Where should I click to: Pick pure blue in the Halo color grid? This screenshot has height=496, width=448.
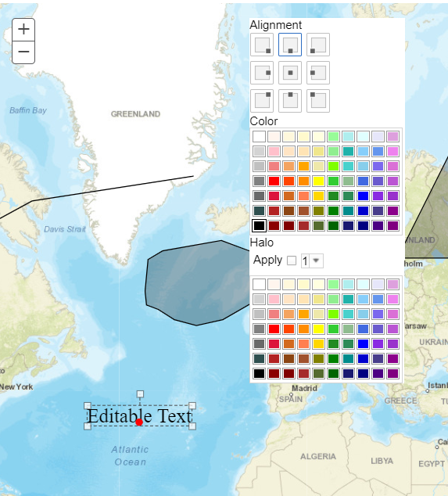(363, 343)
